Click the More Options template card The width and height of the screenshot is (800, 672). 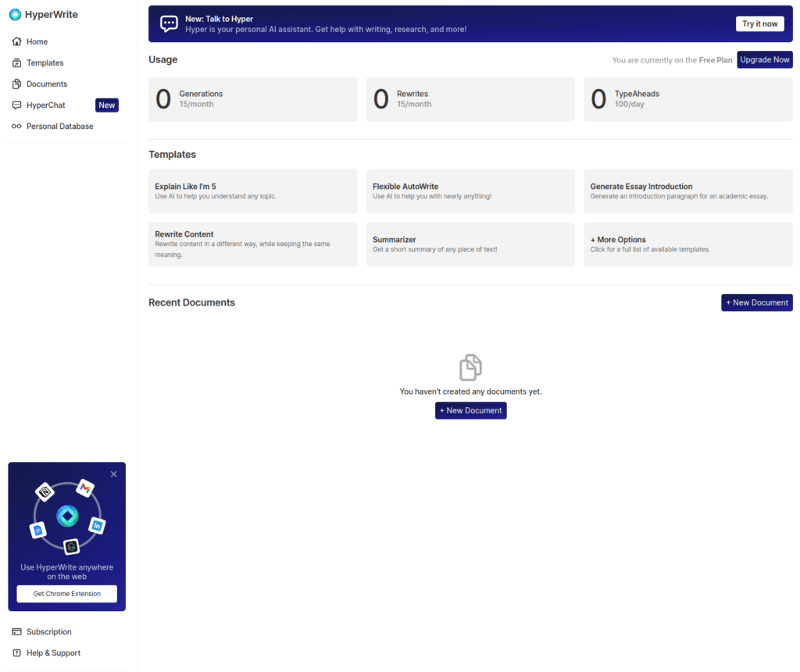pos(688,245)
